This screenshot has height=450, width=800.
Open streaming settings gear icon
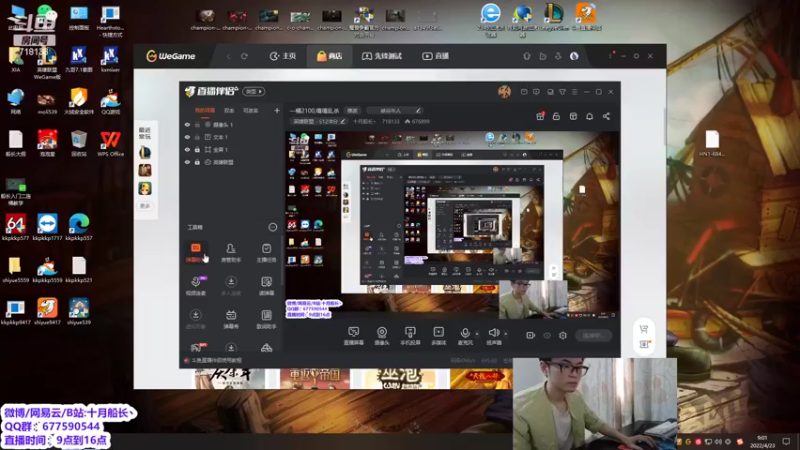(x=563, y=336)
